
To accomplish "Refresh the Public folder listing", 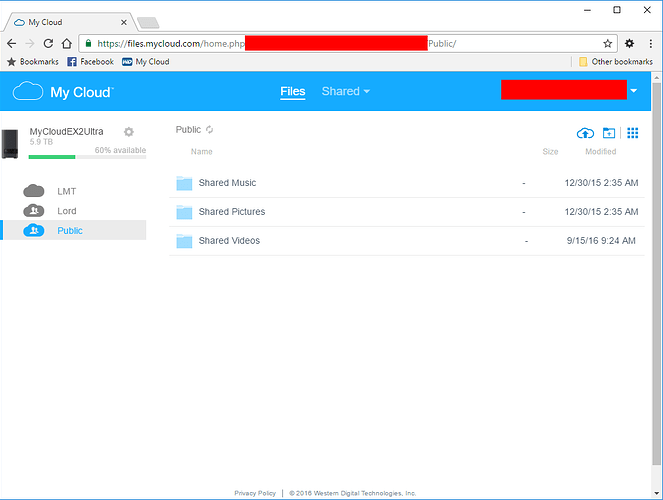I will tap(209, 129).
